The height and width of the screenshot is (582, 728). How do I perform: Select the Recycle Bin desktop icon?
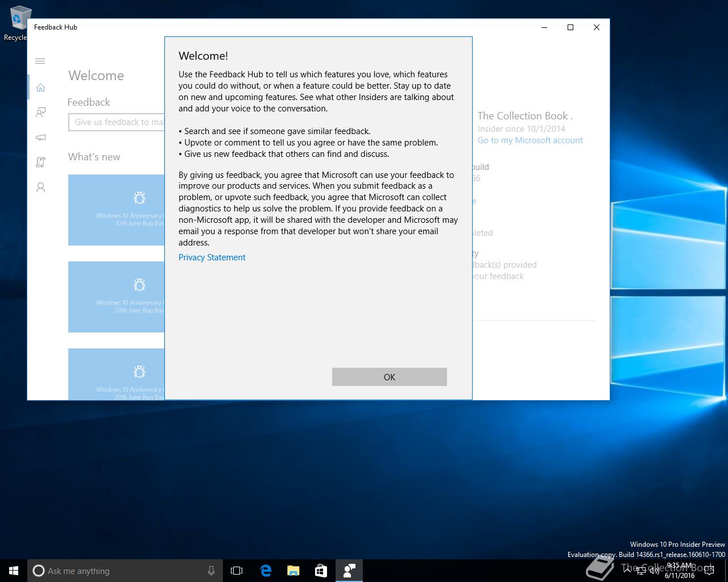pyautogui.click(x=17, y=24)
